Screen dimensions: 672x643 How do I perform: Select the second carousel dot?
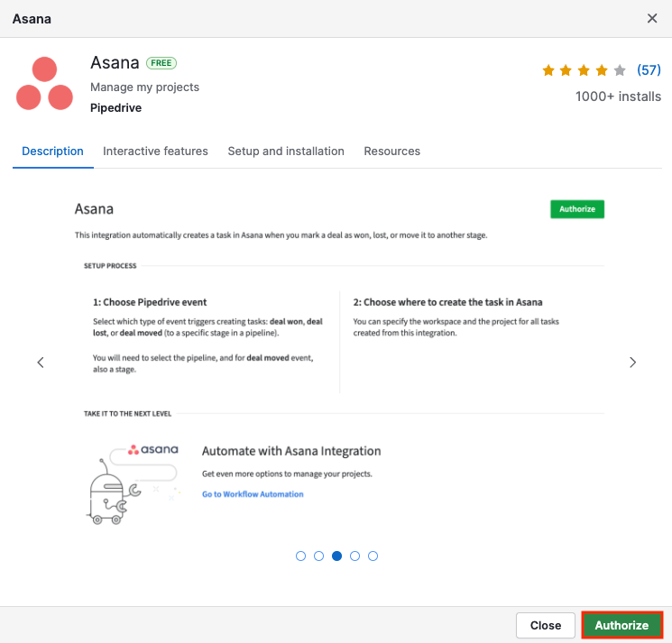(x=319, y=556)
